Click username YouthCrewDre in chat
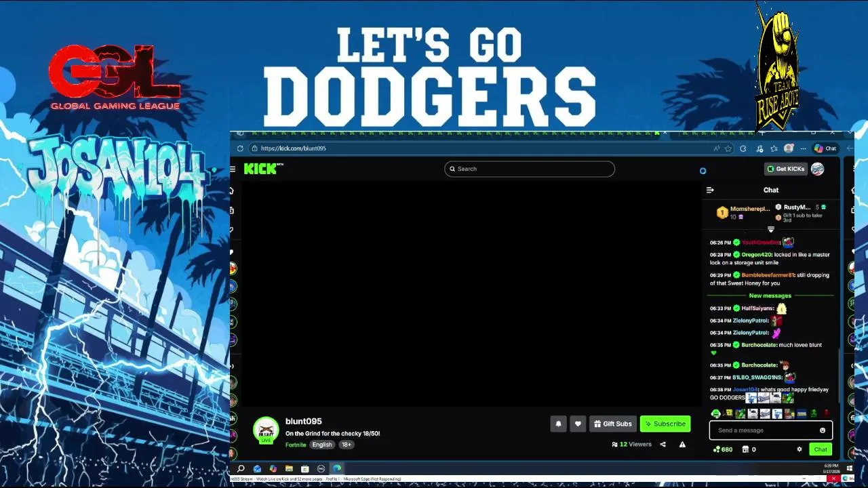Screen dimensions: 868x488 coord(761,243)
